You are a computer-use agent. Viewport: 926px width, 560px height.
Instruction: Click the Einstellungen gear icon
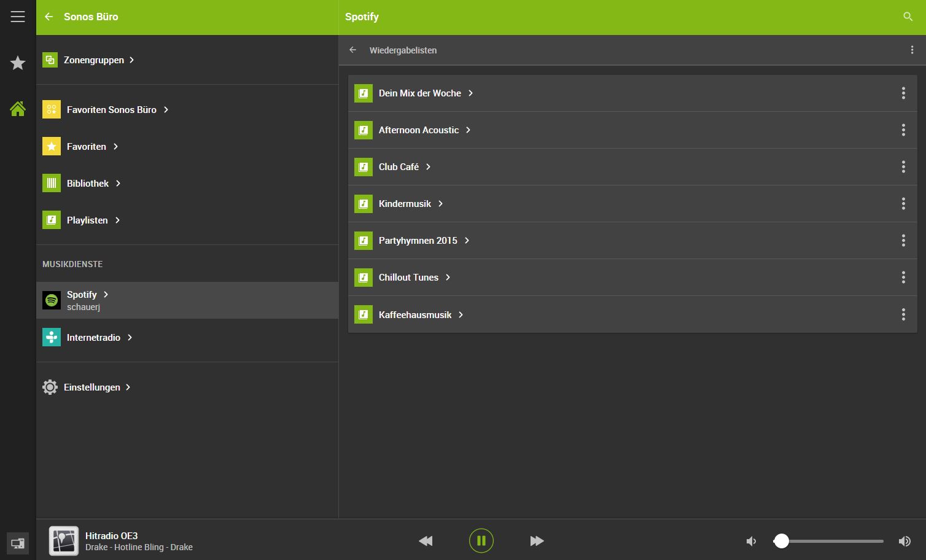[x=50, y=387]
